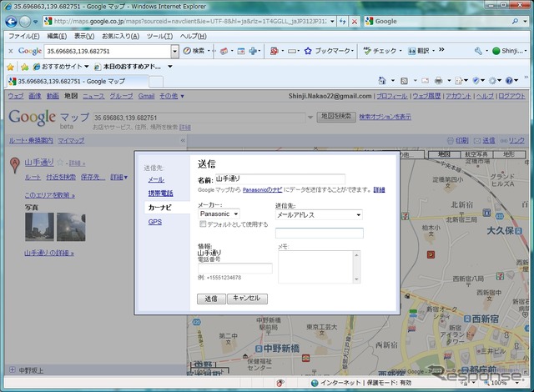Image resolution: width=534 pixels, height=392 pixels.
Task: Expand その他 menu in Google links
Action: coord(172,96)
